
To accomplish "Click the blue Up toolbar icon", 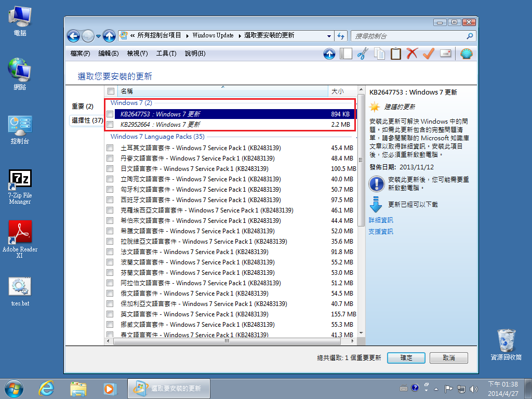I will click(x=329, y=54).
